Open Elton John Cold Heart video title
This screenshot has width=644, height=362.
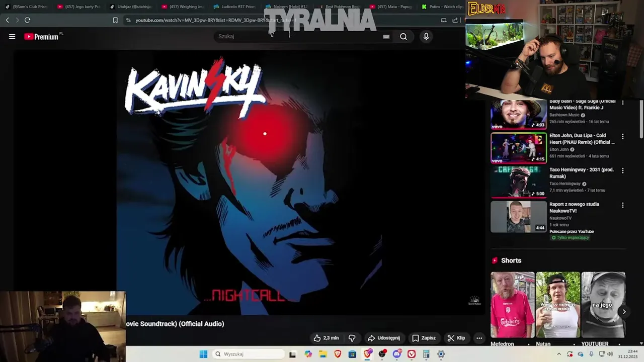582,139
